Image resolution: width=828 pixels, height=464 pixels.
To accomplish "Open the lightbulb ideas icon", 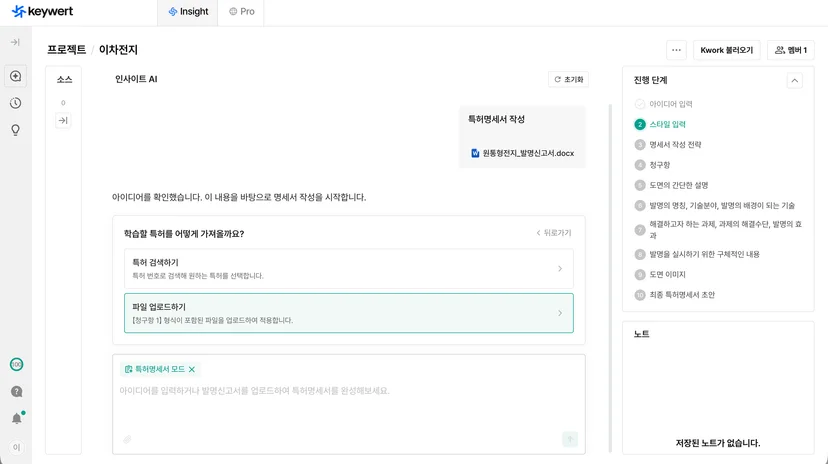I will point(15,130).
